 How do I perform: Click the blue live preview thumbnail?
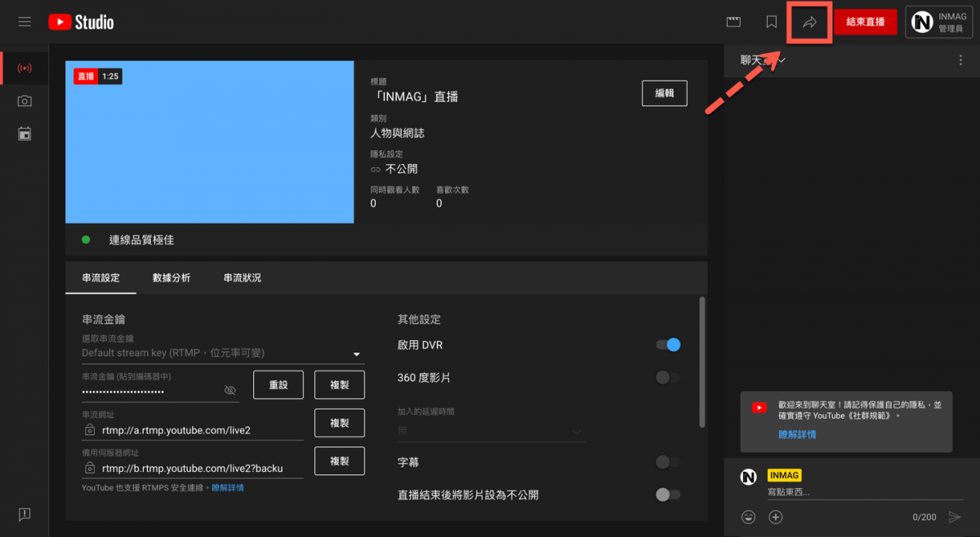[209, 142]
